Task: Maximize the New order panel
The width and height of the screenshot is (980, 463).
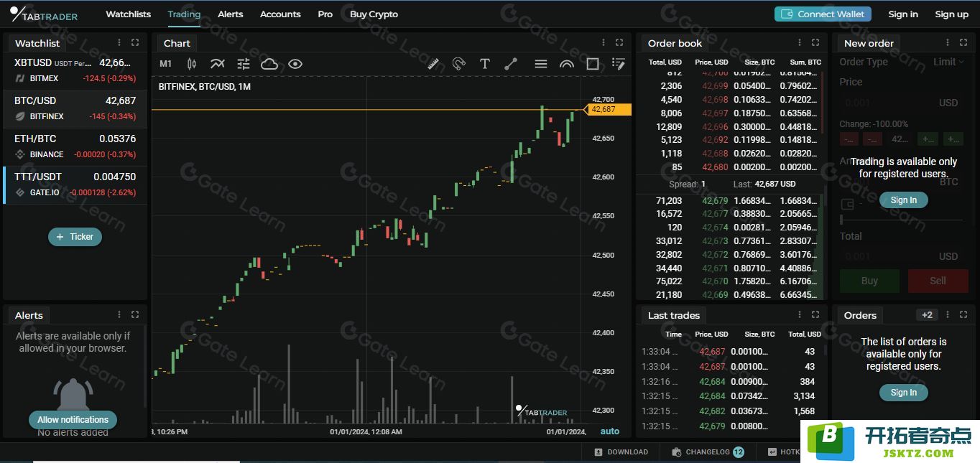Action: (x=964, y=43)
